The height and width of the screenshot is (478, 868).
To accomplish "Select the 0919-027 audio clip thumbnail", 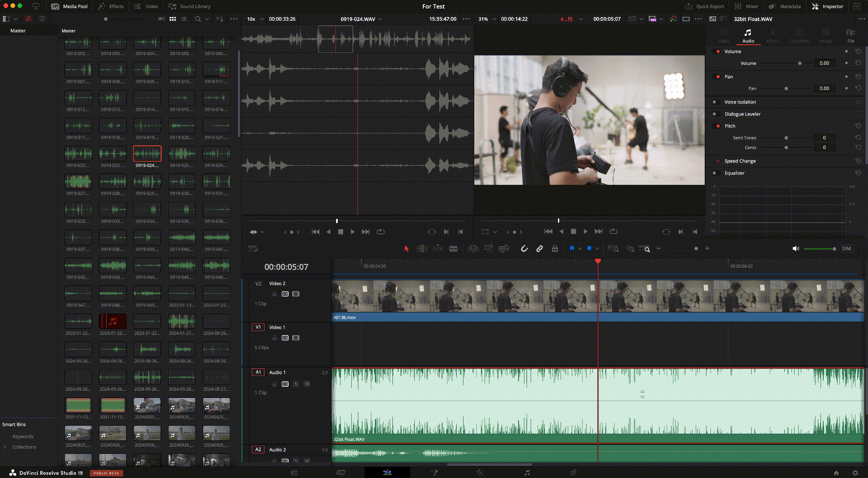I will [x=78, y=182].
